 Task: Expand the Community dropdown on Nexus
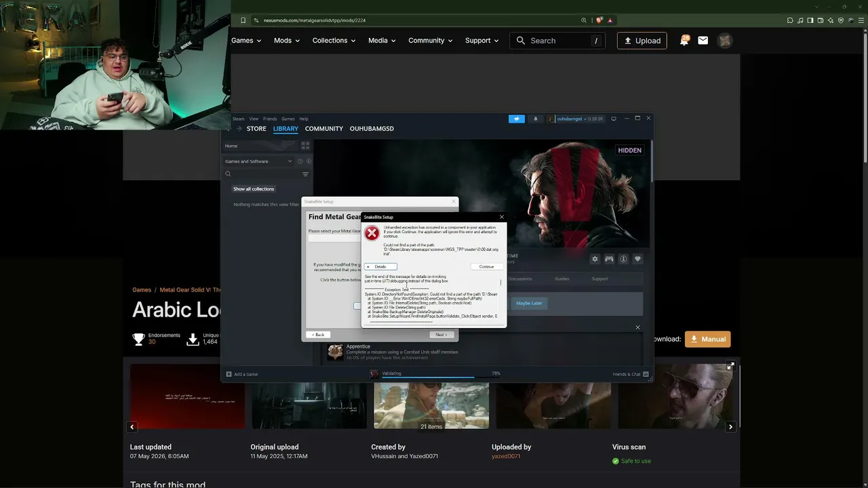click(x=431, y=41)
